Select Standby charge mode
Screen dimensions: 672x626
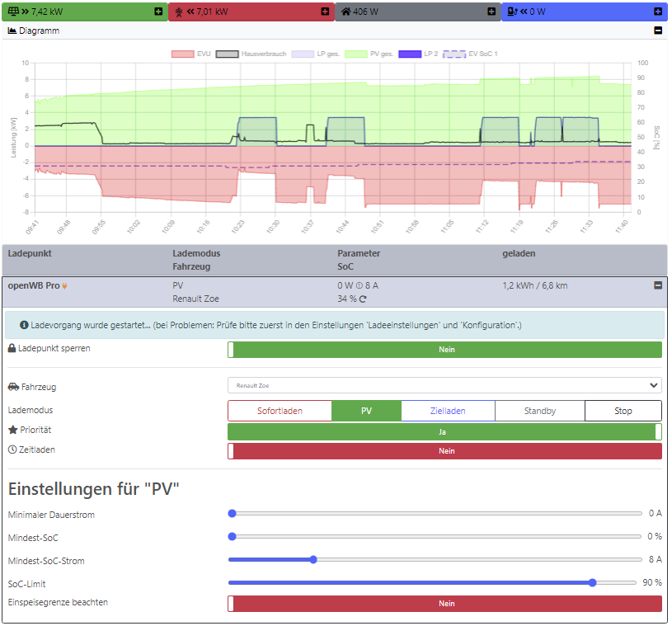pyautogui.click(x=540, y=411)
